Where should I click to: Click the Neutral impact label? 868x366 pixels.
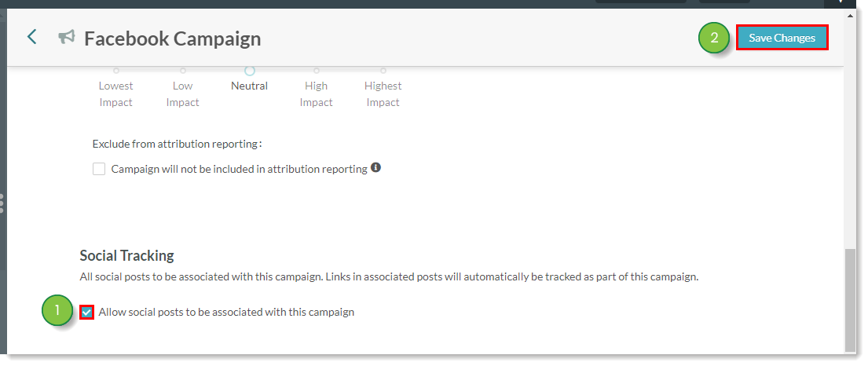coord(250,86)
